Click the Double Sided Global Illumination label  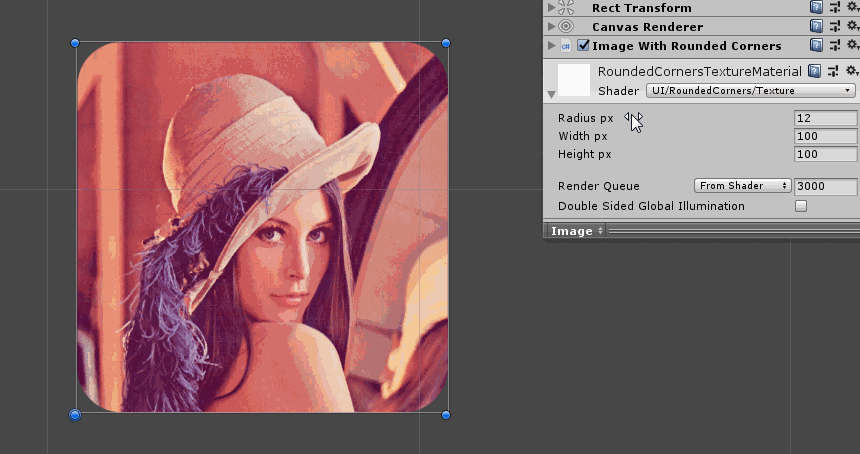coord(652,206)
